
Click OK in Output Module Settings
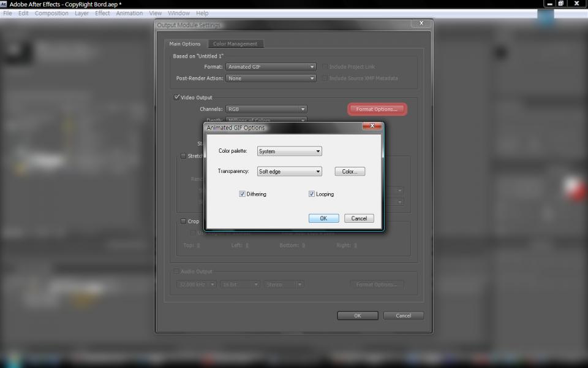coord(357,315)
